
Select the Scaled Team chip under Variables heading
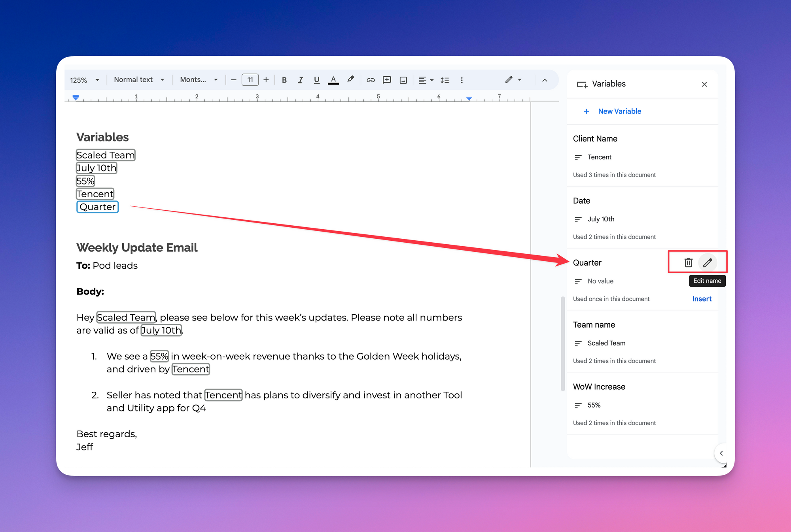106,155
